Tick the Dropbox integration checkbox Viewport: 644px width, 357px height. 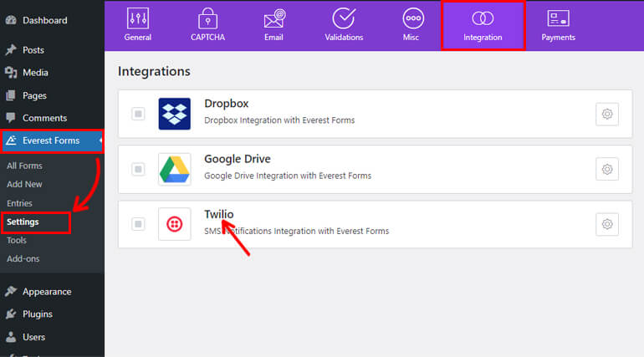[138, 114]
